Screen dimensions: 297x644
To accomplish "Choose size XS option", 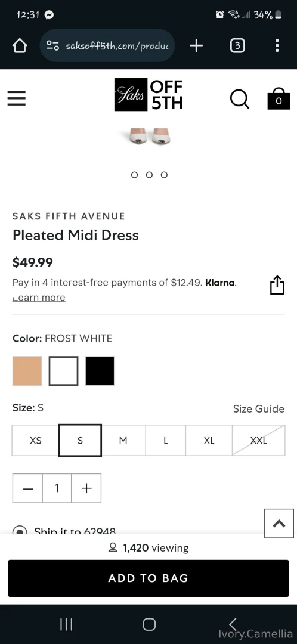I will [36, 440].
